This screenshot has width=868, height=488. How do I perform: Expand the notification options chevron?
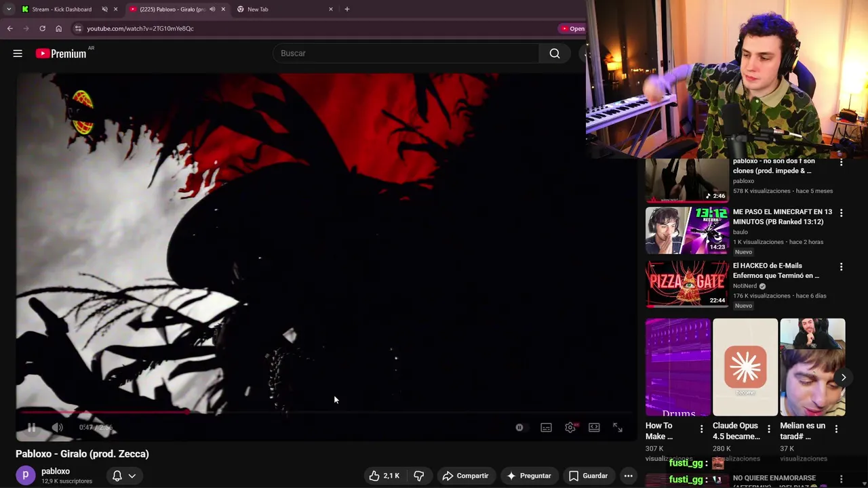coord(132,476)
